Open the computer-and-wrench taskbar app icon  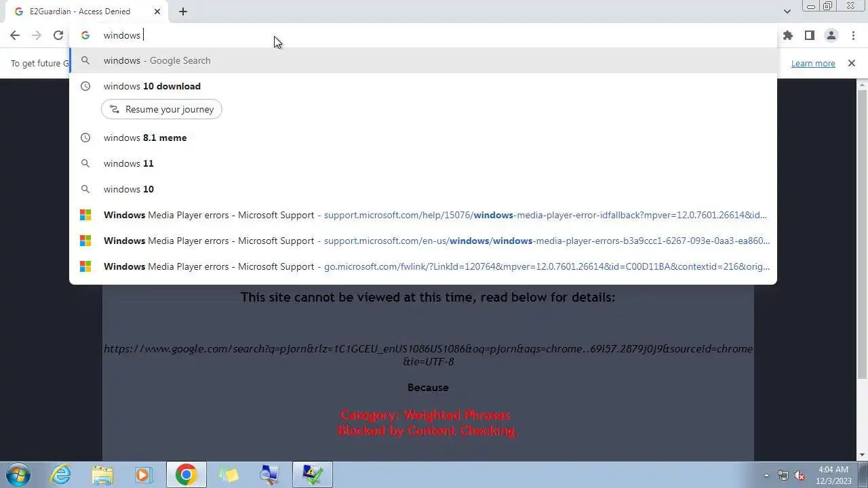tap(270, 474)
